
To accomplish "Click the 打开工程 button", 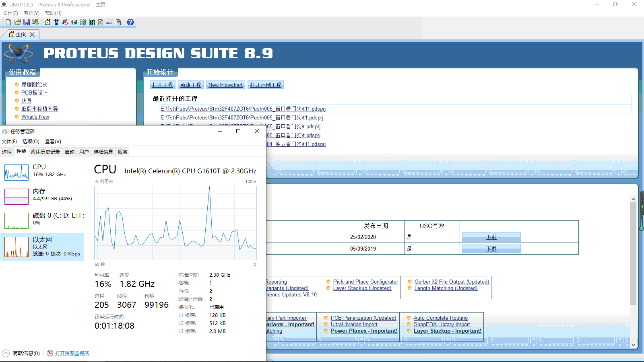I will pos(163,85).
